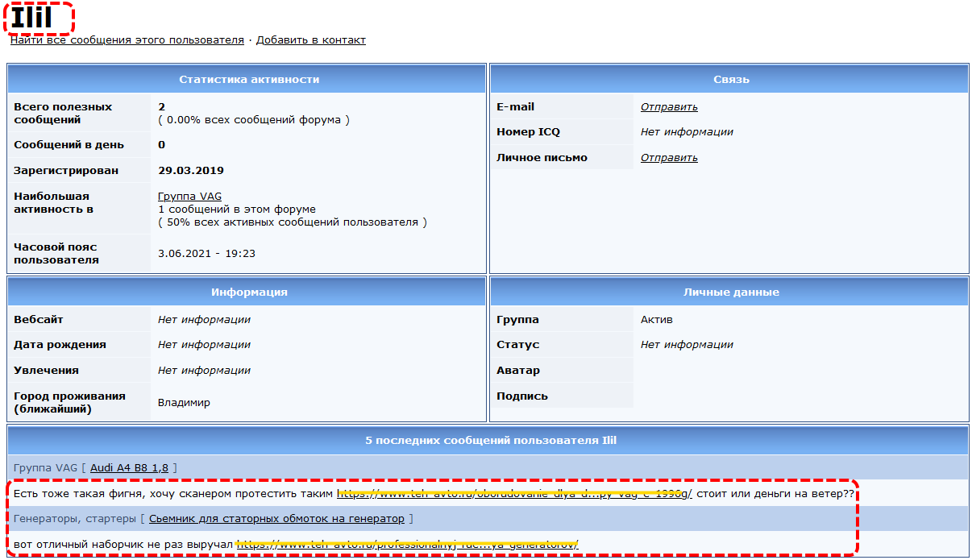Click the 'Аватар' label

coord(518,370)
